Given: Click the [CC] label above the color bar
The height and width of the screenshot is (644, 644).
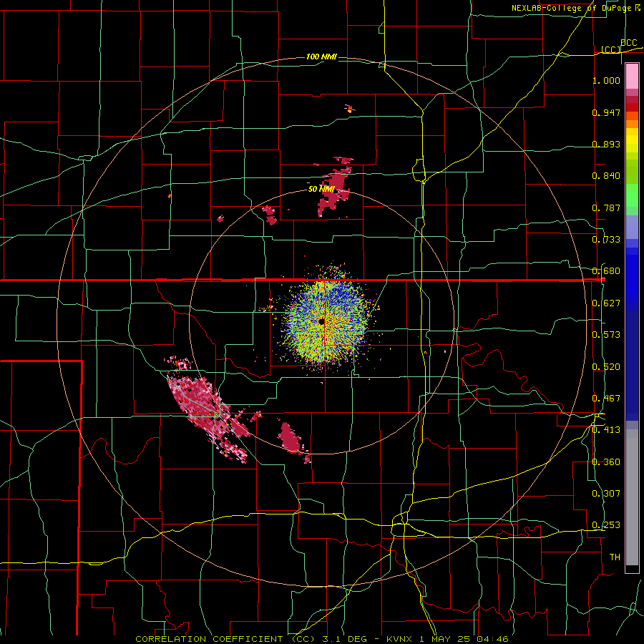Looking at the screenshot, I should click(611, 49).
